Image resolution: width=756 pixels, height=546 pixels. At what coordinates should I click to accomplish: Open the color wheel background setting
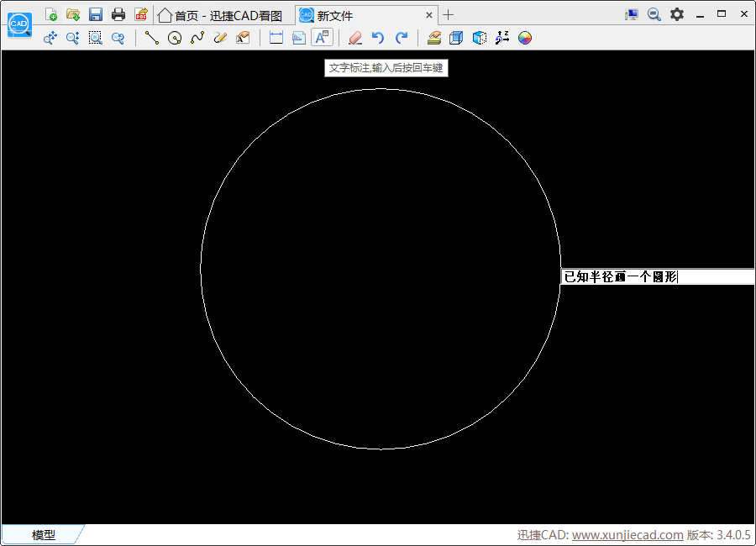(524, 38)
